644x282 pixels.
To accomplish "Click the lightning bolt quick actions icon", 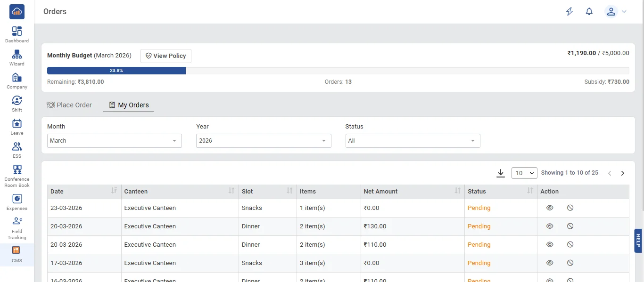I will (x=570, y=12).
